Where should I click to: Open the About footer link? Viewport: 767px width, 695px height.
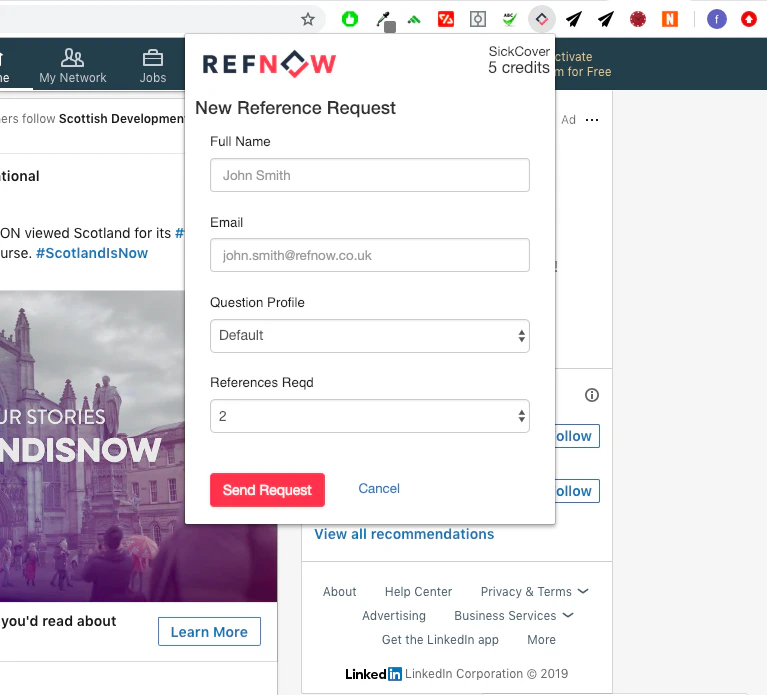tap(339, 592)
